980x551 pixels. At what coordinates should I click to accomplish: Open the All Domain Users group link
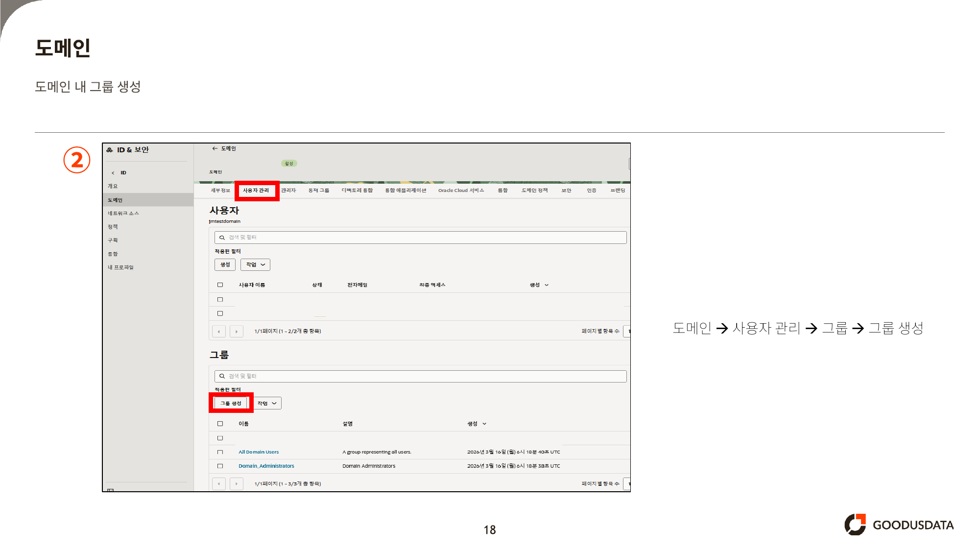[x=259, y=452]
